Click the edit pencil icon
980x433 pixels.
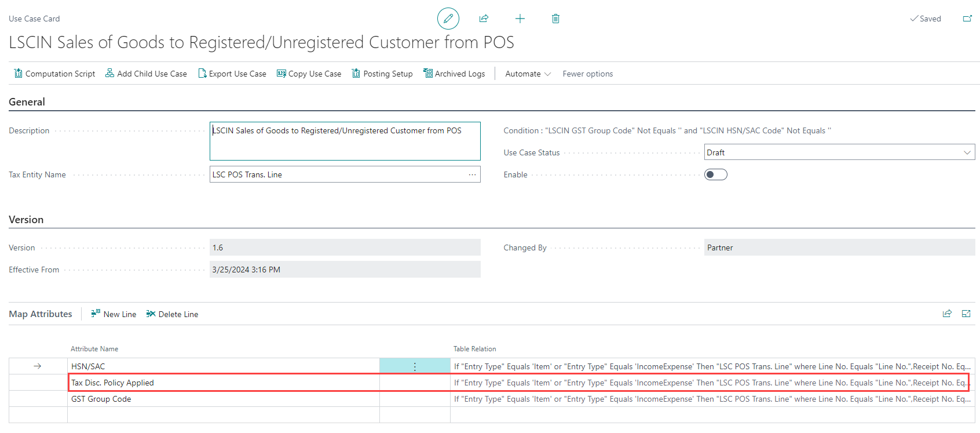click(448, 19)
